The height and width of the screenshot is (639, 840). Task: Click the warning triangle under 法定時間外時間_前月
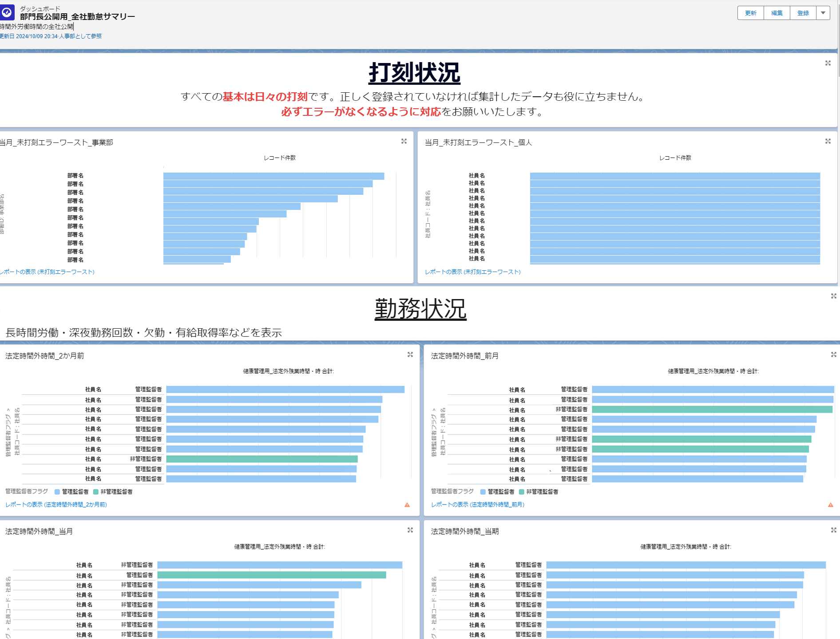[831, 505]
